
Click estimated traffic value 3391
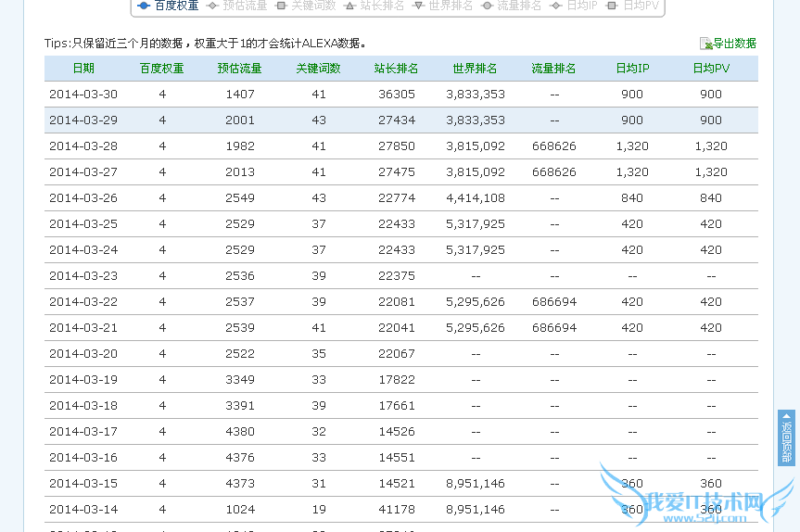[x=240, y=406]
